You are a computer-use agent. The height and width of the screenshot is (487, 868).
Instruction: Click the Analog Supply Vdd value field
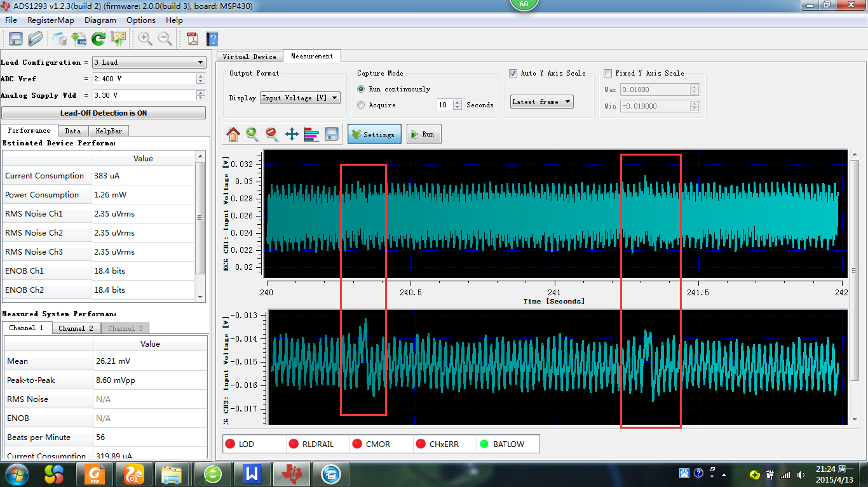[x=144, y=95]
